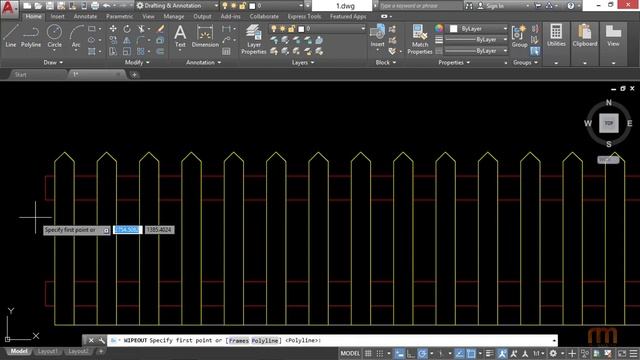Open the annotation scale 1:1 dropdown

539,353
